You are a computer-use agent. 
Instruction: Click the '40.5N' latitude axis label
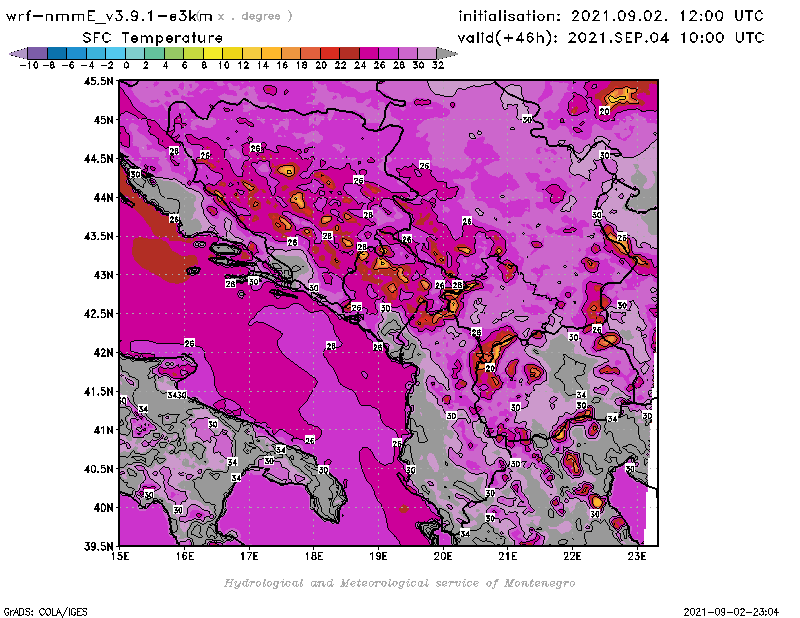(98, 469)
